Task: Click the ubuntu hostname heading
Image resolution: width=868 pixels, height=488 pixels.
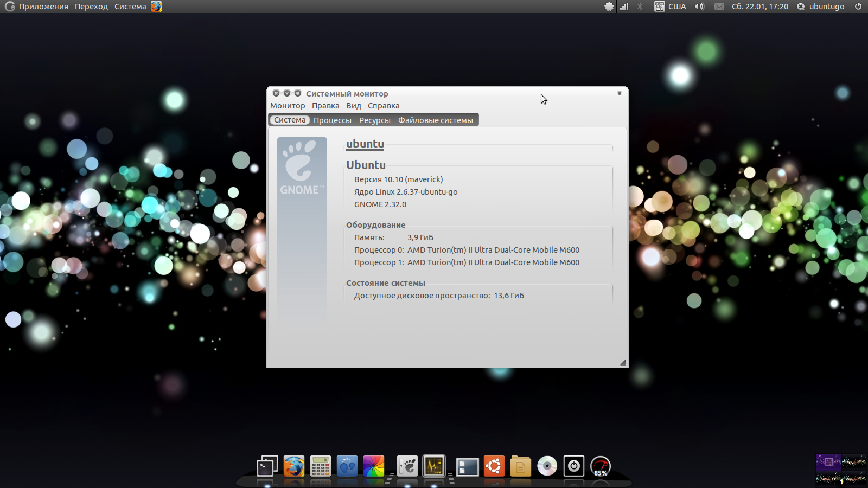Action: tap(365, 144)
